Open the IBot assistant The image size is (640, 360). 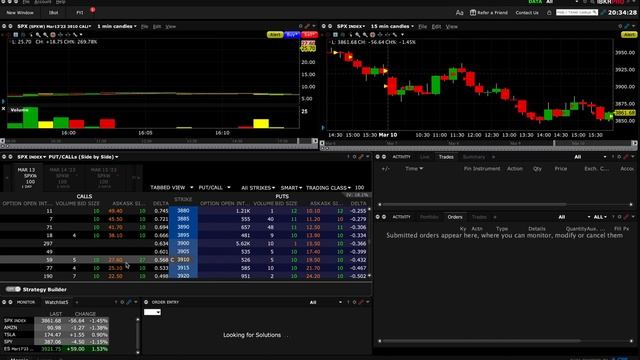pos(53,13)
